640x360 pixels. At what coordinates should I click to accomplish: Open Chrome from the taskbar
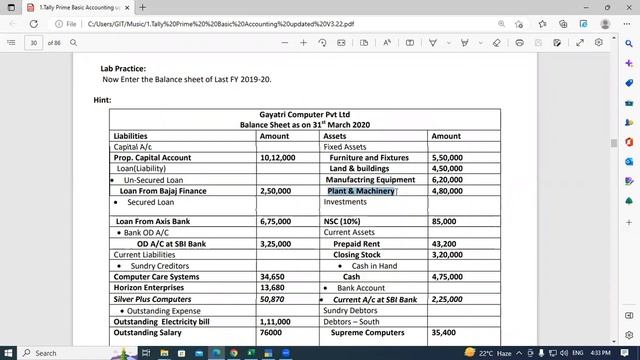coord(234,353)
